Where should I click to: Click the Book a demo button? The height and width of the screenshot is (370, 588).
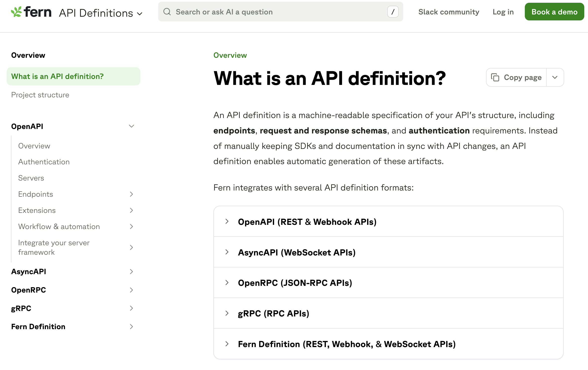point(554,12)
